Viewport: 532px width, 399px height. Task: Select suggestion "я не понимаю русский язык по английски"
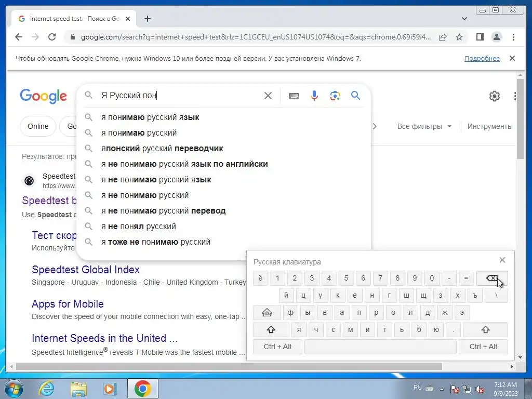click(224, 164)
